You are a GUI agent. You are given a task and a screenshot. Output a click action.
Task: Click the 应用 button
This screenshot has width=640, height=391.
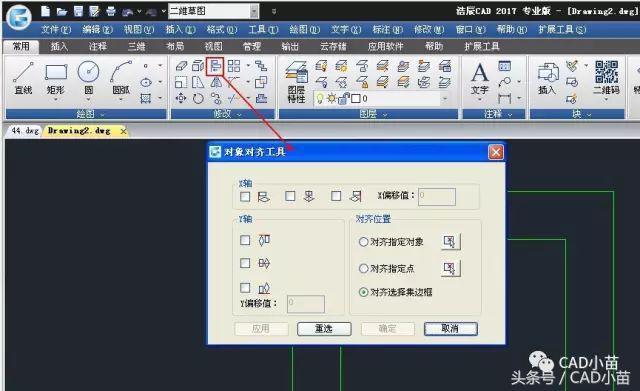pyautogui.click(x=261, y=329)
